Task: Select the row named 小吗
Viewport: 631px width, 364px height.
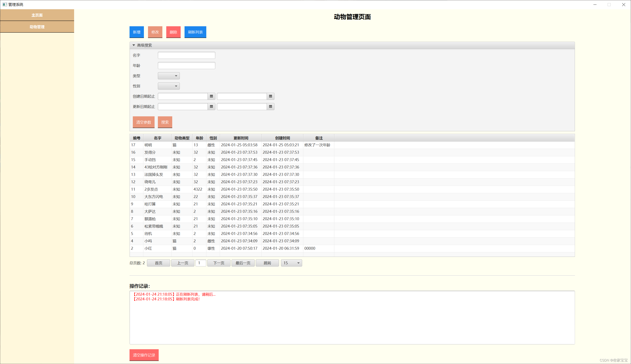Action: point(352,241)
